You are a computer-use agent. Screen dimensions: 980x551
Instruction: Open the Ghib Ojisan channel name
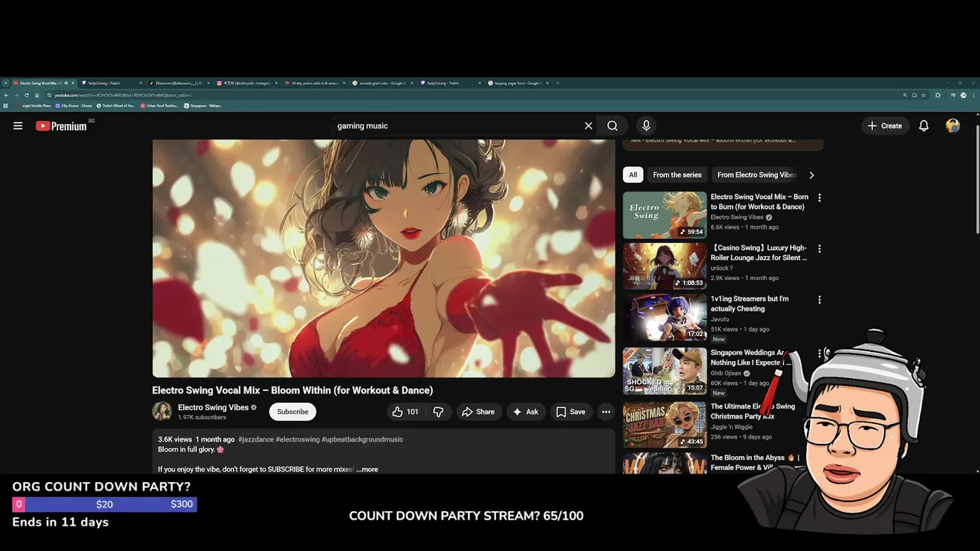[x=726, y=373]
